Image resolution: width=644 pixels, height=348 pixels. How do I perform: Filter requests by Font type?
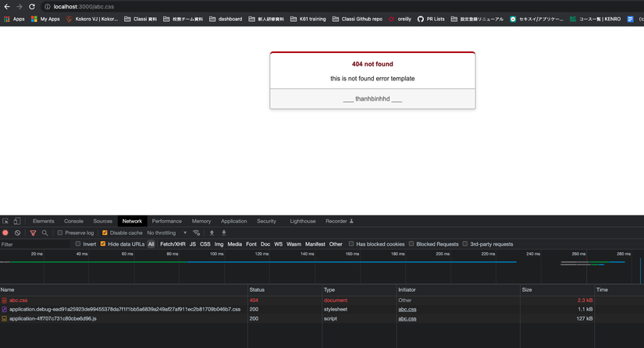point(251,244)
